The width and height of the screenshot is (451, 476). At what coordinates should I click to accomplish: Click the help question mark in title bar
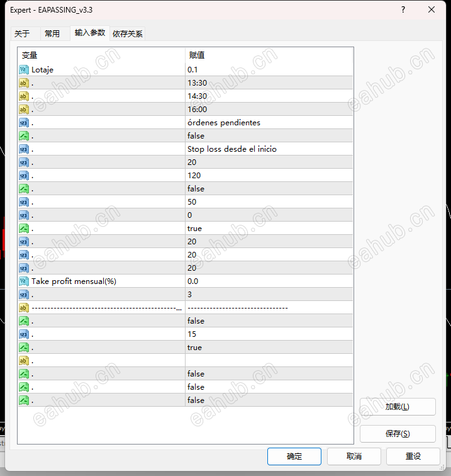click(x=403, y=9)
